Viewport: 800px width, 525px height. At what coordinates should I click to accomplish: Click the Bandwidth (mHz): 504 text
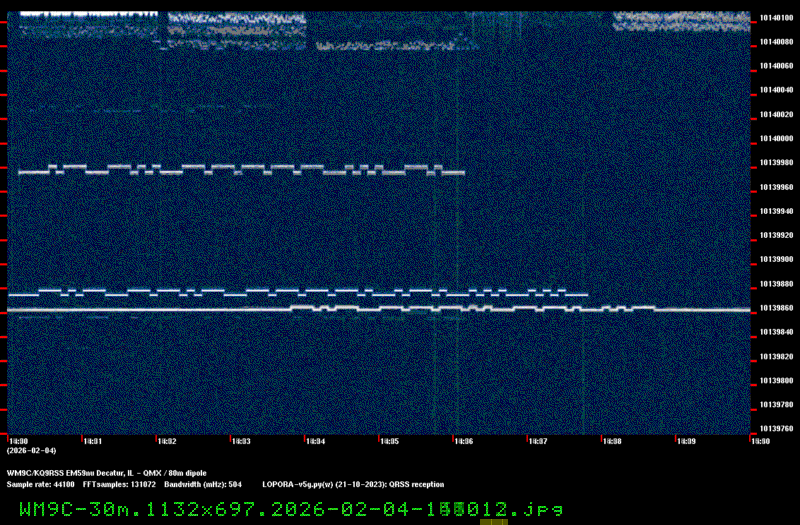coord(203,485)
